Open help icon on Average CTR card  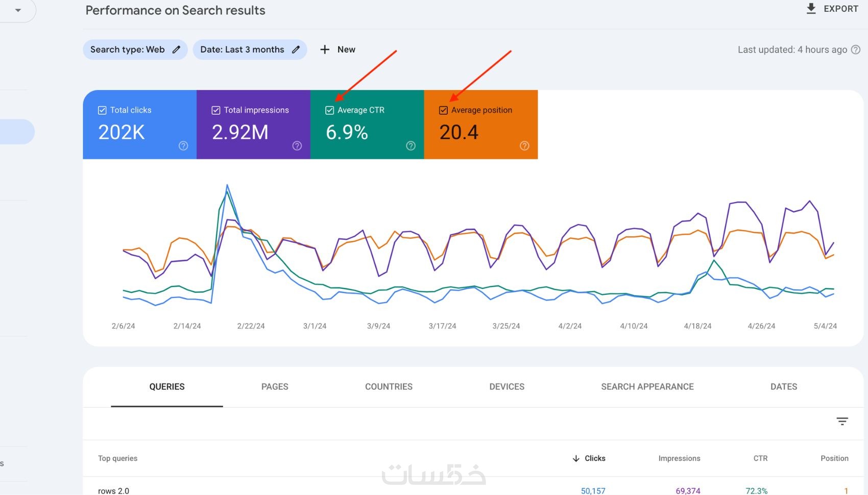tap(411, 146)
